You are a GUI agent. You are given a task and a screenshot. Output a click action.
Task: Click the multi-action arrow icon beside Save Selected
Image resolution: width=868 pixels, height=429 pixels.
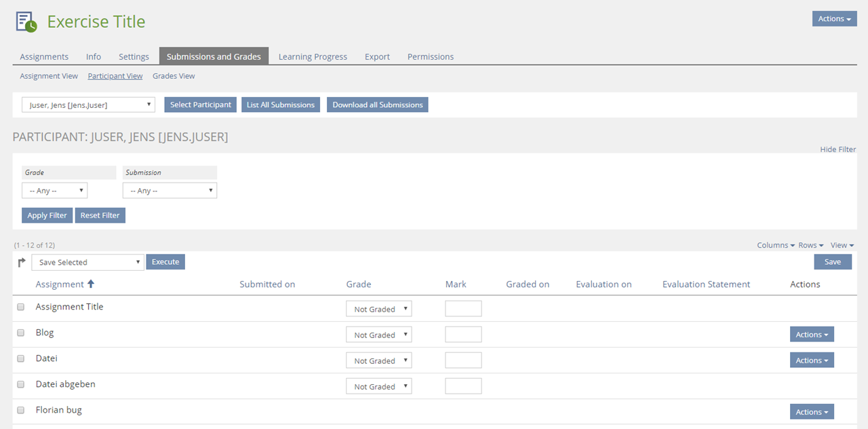[21, 262]
